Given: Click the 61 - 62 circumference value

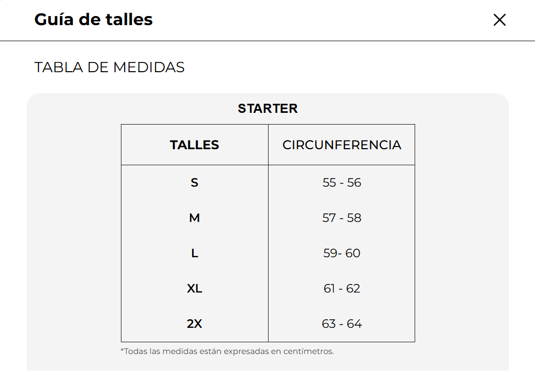Looking at the screenshot, I should pyautogui.click(x=341, y=289).
